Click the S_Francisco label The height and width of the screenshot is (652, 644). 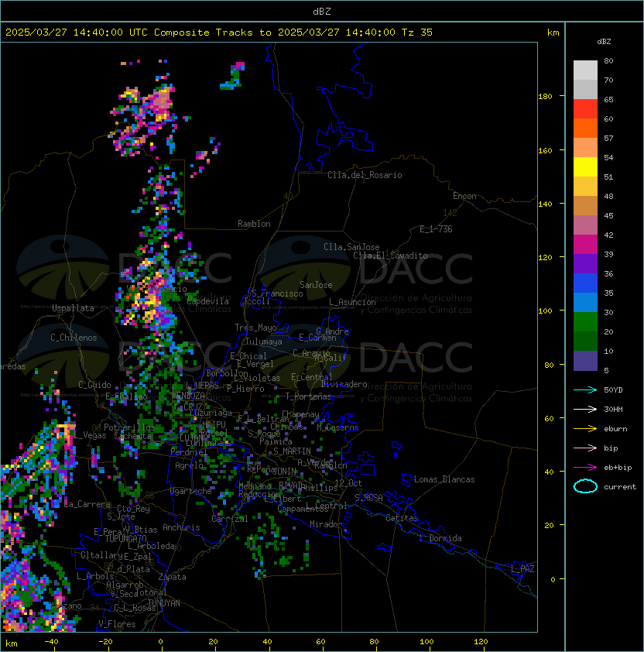pyautogui.click(x=277, y=293)
